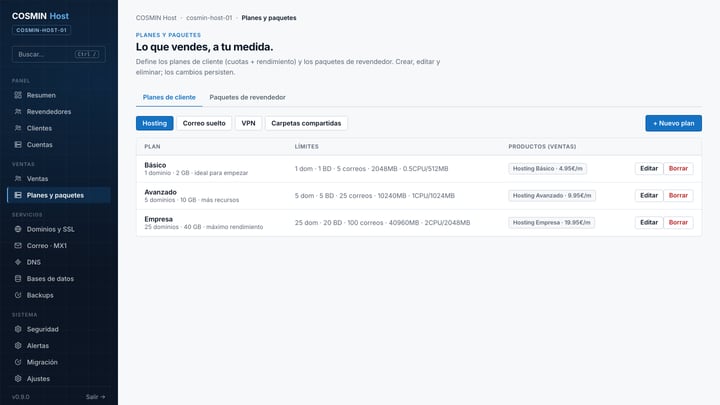Screen dimensions: 720x405
Task: Click the Empresa plan name
Action: 158,219
